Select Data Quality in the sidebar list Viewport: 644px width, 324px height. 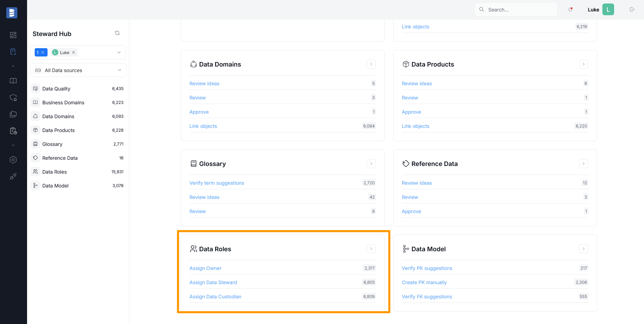point(56,89)
